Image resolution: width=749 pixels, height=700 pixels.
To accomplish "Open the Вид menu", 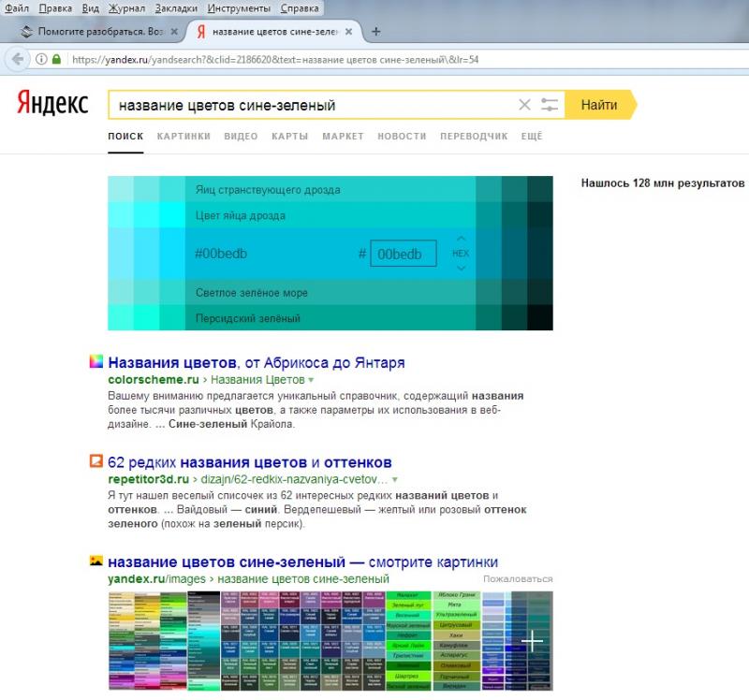I will point(90,8).
